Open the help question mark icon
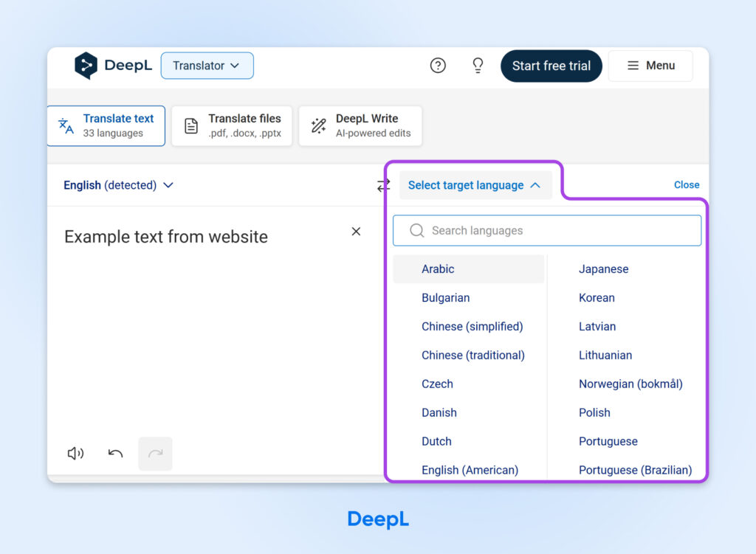This screenshot has height=554, width=756. pyautogui.click(x=438, y=66)
